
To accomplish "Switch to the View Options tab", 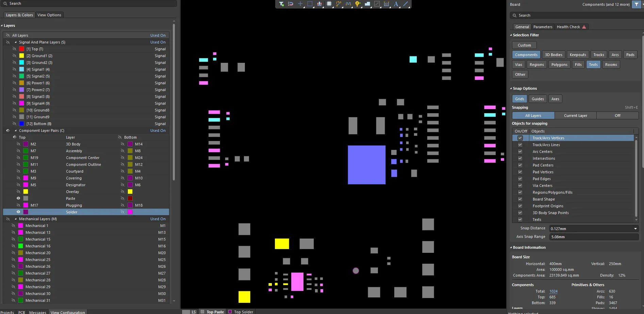I will 49,15.
